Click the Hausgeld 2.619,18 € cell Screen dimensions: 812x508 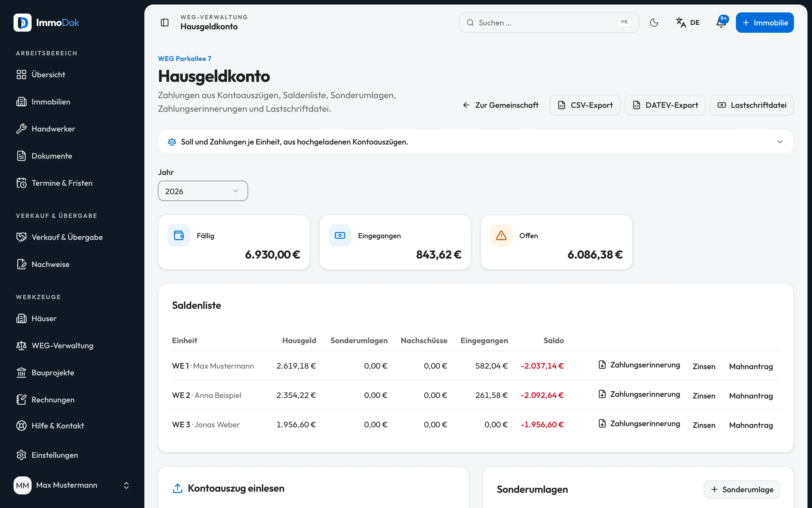tap(296, 366)
